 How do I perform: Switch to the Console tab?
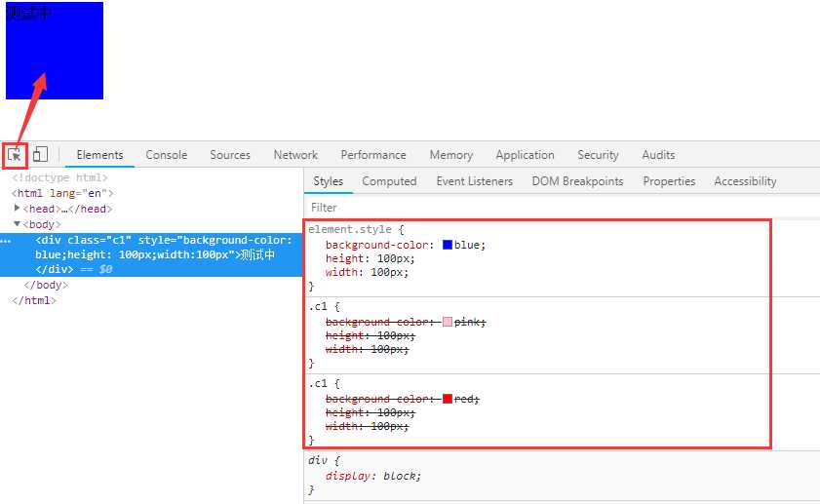[167, 155]
